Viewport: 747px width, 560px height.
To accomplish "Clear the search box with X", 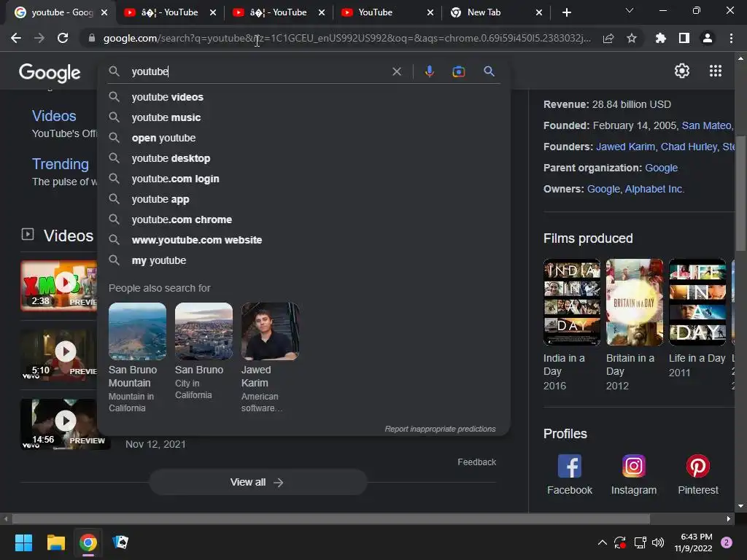I will pos(396,71).
